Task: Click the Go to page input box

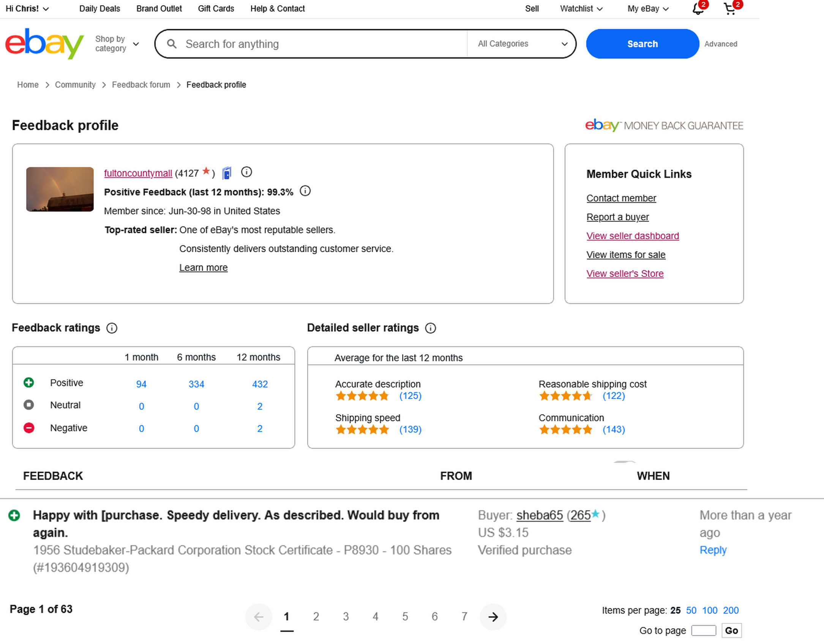Action: tap(703, 630)
